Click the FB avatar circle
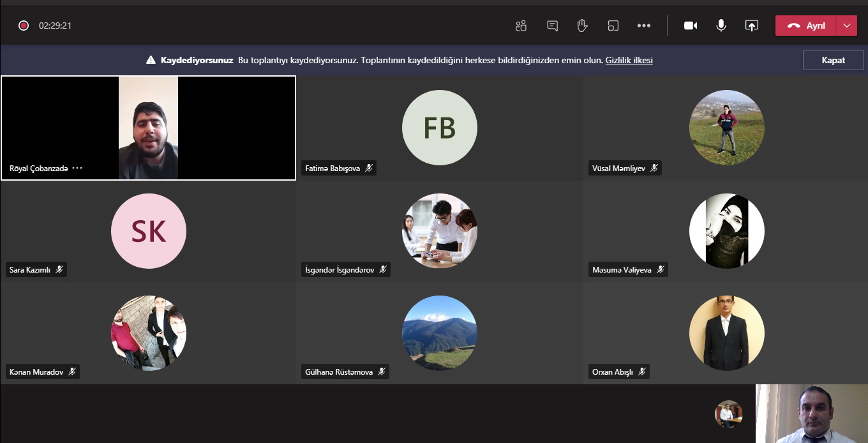This screenshot has width=868, height=443. coord(440,128)
